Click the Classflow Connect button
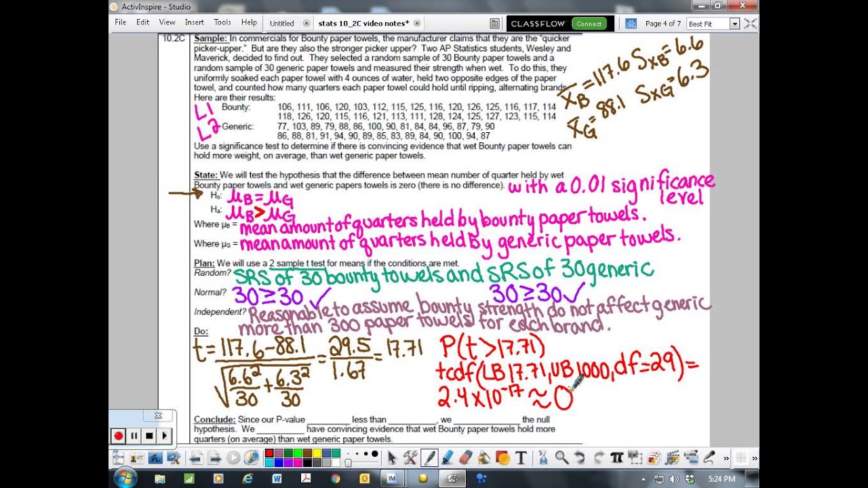Viewport: 868px width, 488px height. pos(589,23)
